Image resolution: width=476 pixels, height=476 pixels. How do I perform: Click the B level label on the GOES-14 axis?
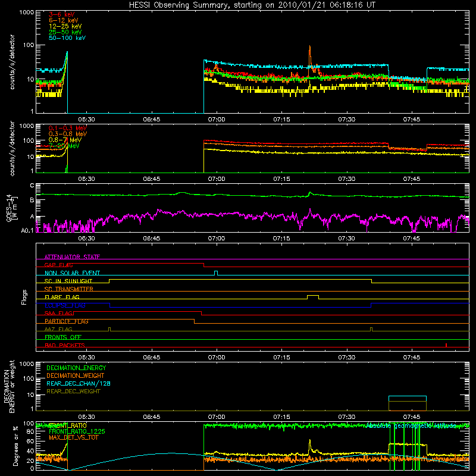click(x=32, y=200)
